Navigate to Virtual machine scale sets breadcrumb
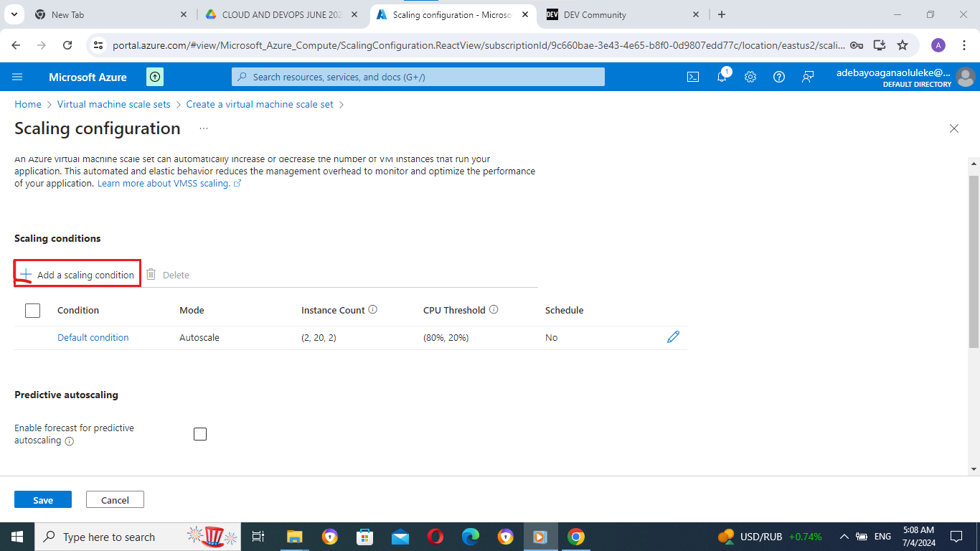980x551 pixels. point(114,104)
